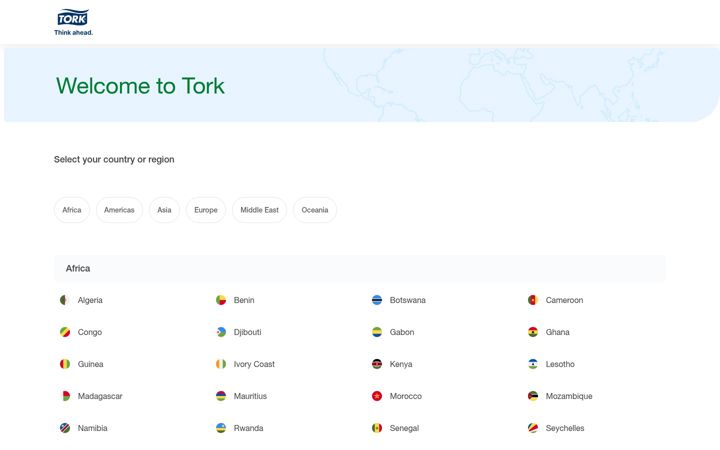Select the Europe region pill

pyautogui.click(x=206, y=210)
